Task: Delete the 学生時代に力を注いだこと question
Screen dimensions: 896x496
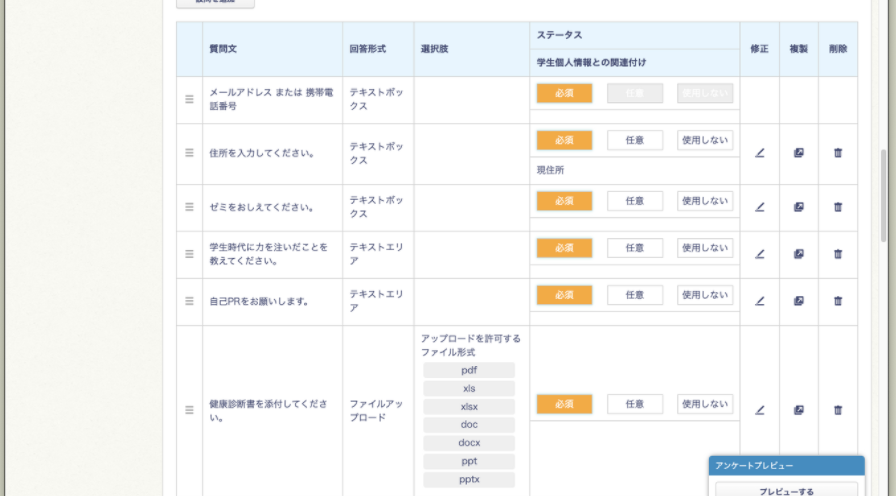Action: tap(837, 254)
